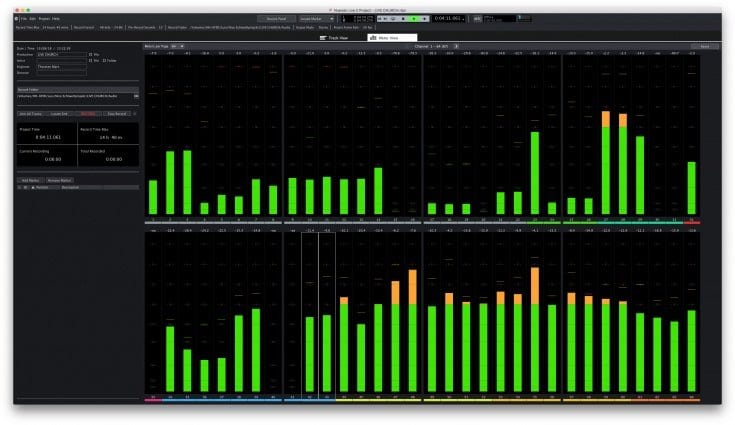Viewport: 735px width, 425px height.
Task: Activate the red Rec Lock button
Action: coord(88,114)
